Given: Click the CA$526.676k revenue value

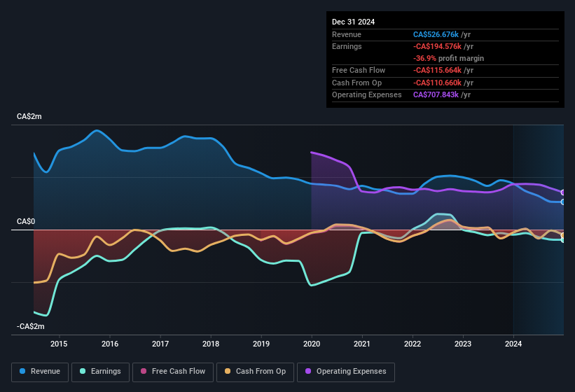Looking at the screenshot, I should coord(436,34).
